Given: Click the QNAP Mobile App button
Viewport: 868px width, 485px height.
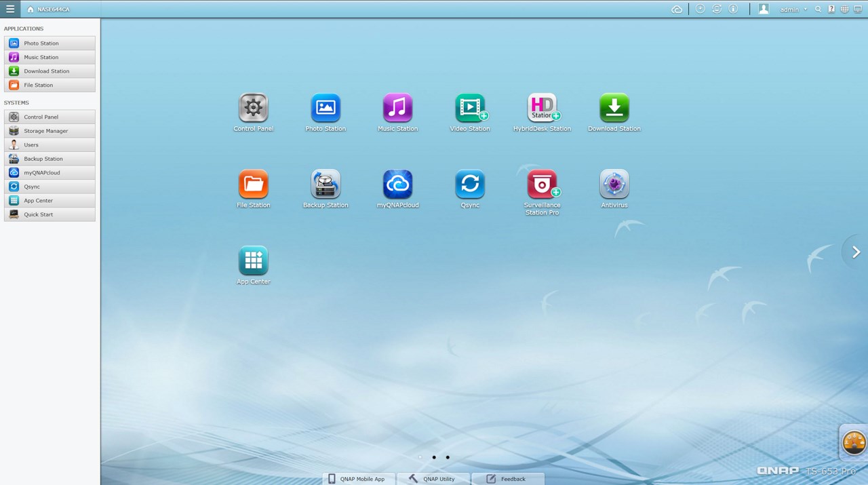Looking at the screenshot, I should [x=358, y=479].
